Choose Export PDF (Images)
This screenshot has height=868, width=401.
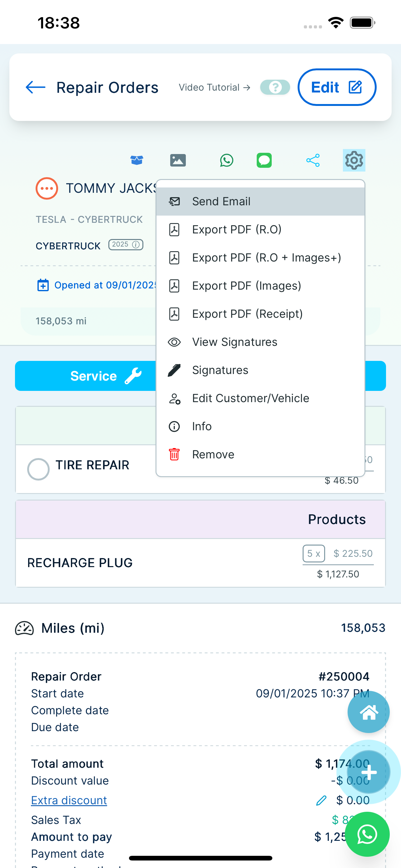coord(260,286)
